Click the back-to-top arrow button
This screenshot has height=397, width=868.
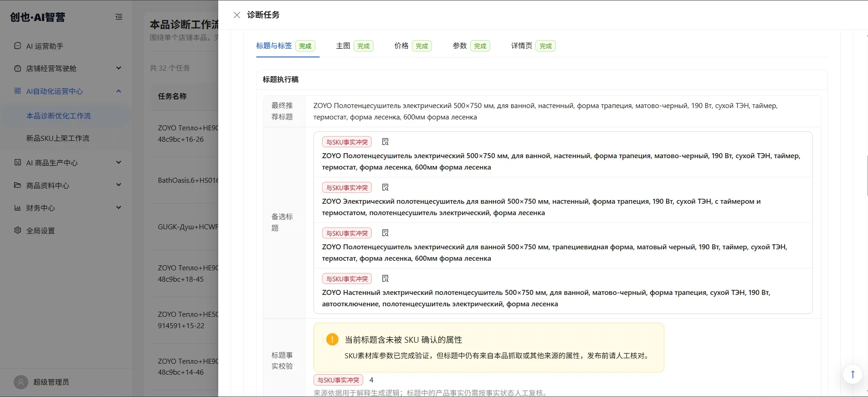[x=853, y=374]
